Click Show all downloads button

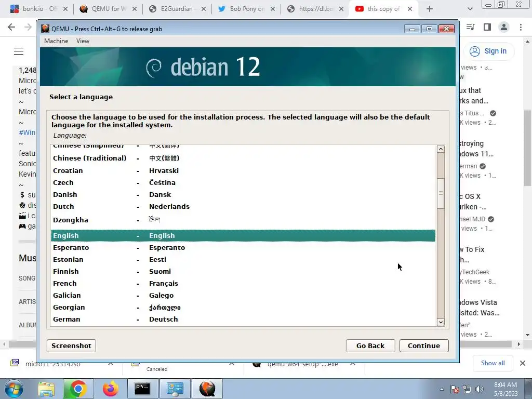pyautogui.click(x=493, y=363)
